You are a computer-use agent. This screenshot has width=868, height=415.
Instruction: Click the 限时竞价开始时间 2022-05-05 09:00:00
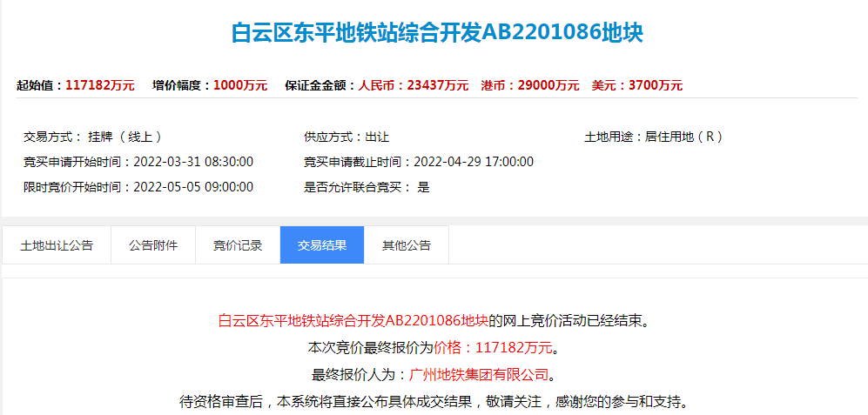pyautogui.click(x=138, y=187)
